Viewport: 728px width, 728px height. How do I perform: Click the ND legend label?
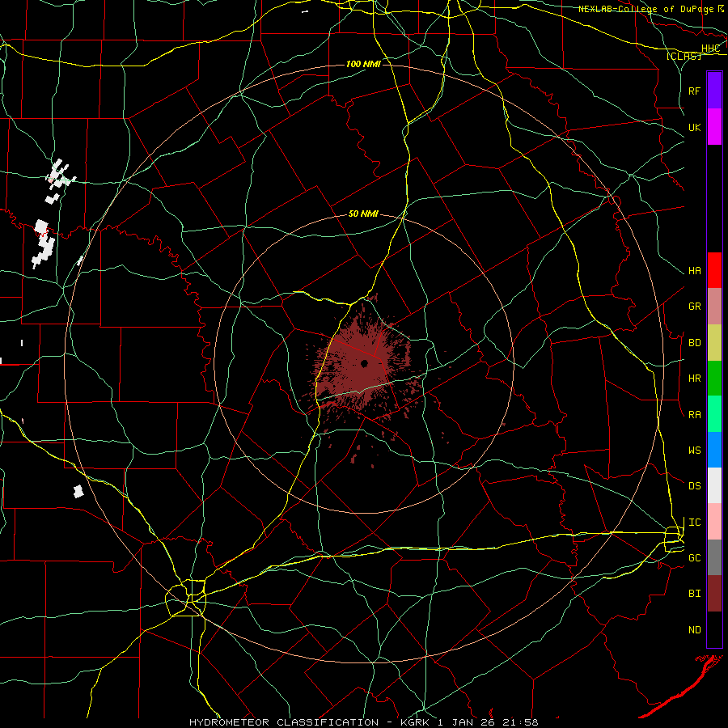(694, 630)
